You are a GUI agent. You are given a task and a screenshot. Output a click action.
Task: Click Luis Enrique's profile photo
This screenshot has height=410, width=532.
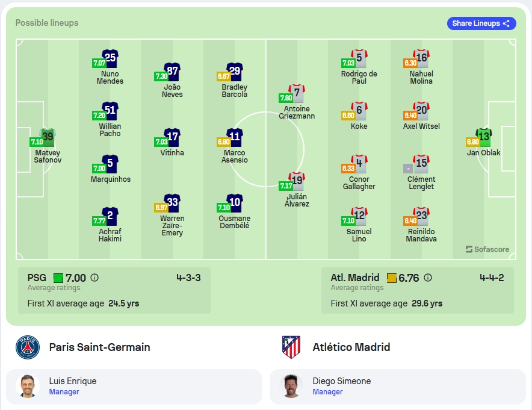(x=28, y=387)
